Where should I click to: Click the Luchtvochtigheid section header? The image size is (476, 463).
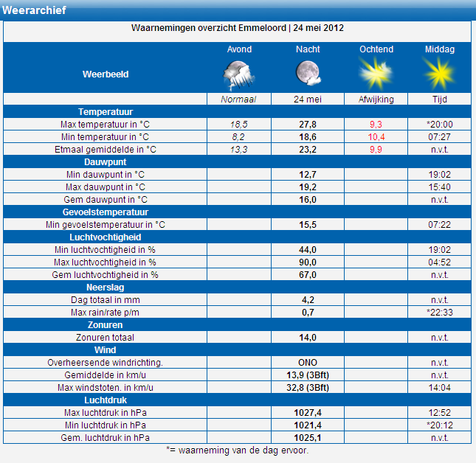(x=106, y=237)
